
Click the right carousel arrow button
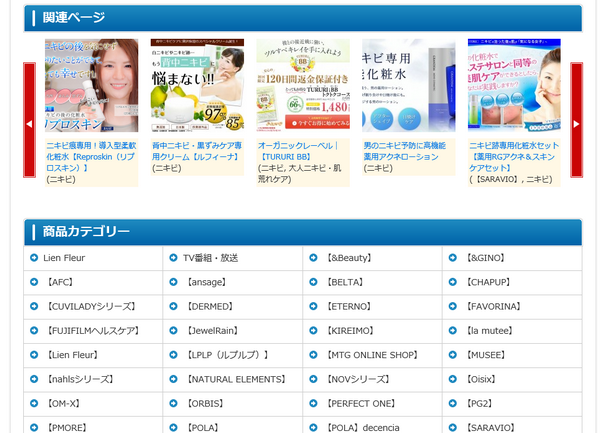[x=576, y=121]
